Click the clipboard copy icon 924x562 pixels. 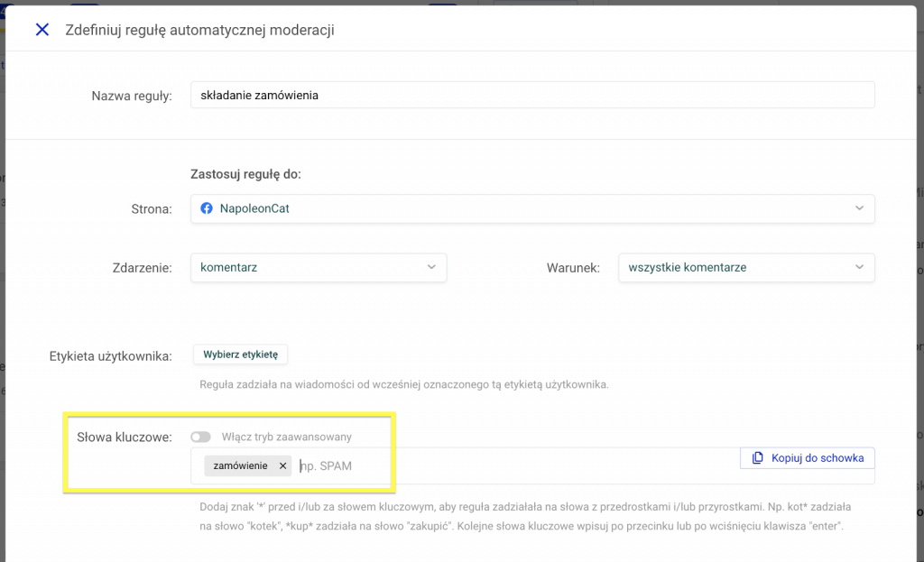(x=758, y=457)
